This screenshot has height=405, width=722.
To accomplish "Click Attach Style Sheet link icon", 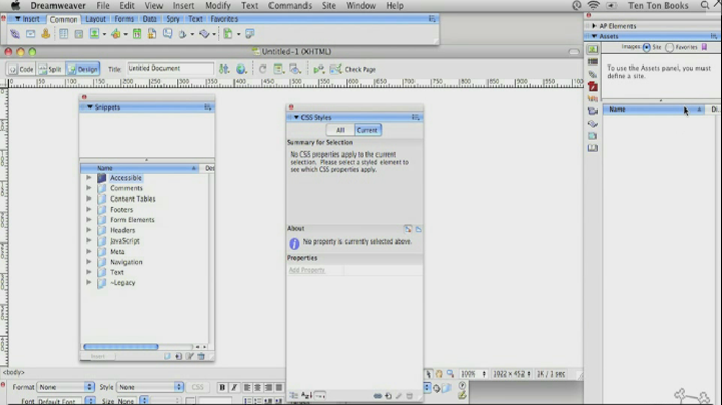I will [378, 396].
